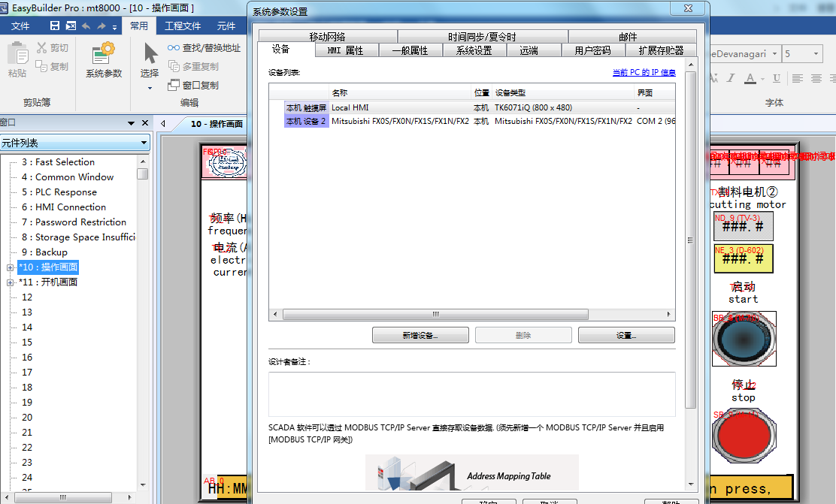Viewport: 836px width, 504px height.
Task: Click the 设置... button below device list
Action: (625, 336)
